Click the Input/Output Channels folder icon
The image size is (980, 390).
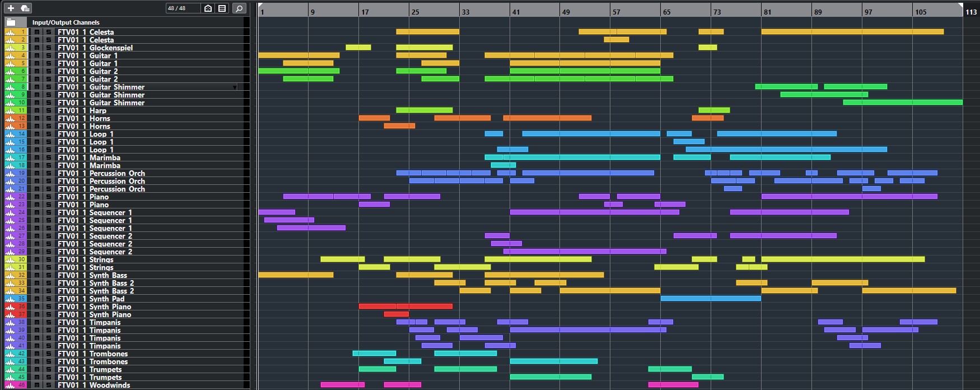click(11, 22)
